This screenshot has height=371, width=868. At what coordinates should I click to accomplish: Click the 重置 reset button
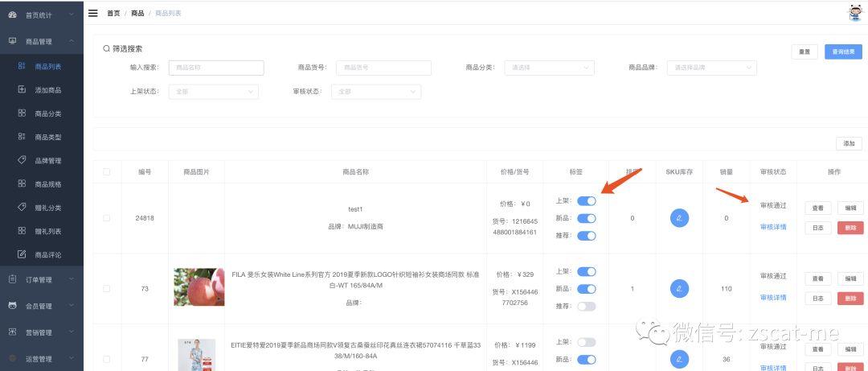[x=805, y=52]
